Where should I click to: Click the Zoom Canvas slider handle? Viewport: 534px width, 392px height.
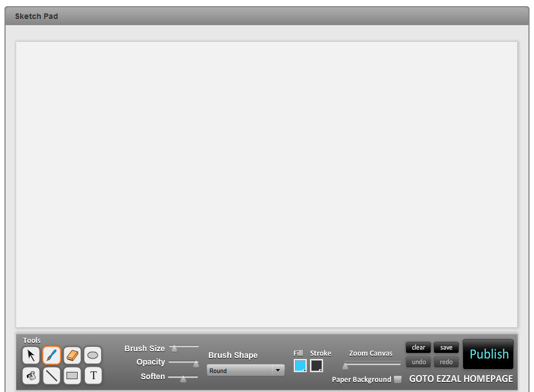click(345, 366)
